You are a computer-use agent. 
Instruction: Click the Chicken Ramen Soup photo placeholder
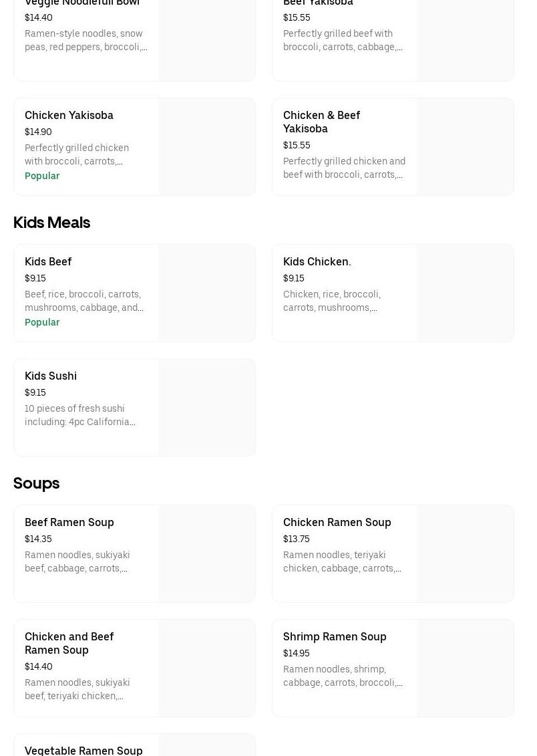(465, 554)
